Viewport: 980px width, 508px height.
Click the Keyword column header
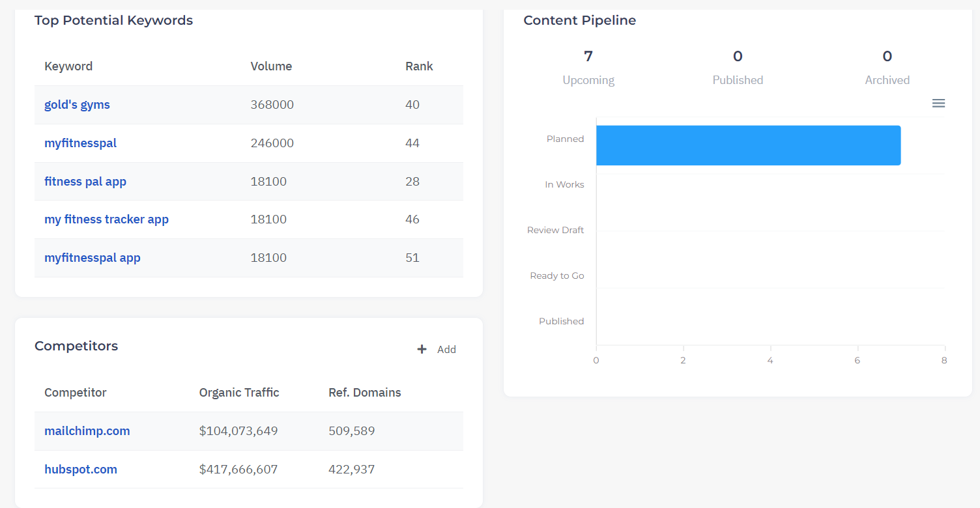(68, 66)
